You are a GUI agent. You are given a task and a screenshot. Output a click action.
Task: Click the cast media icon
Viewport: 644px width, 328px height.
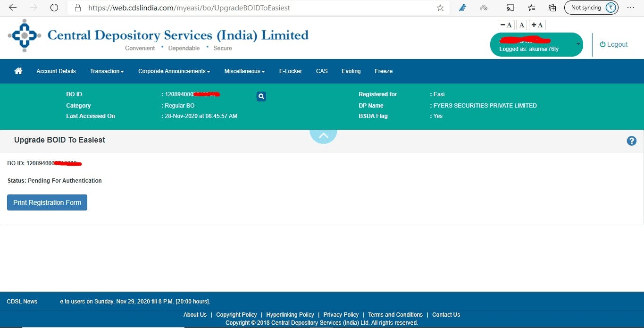click(x=510, y=8)
